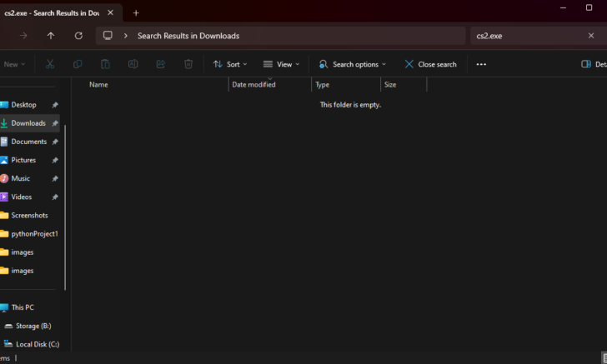Viewport: 607px width, 364px height.
Task: Select Downloads in the sidebar
Action: point(28,123)
